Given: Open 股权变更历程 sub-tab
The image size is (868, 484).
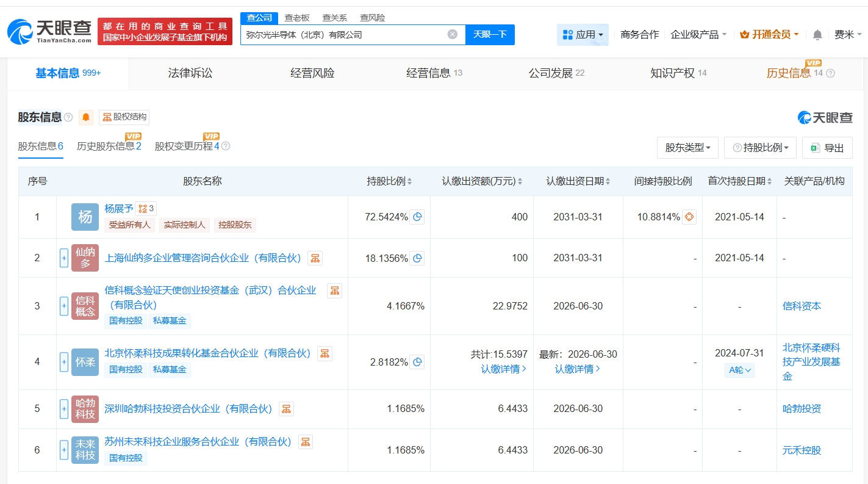Looking at the screenshot, I should [x=187, y=146].
